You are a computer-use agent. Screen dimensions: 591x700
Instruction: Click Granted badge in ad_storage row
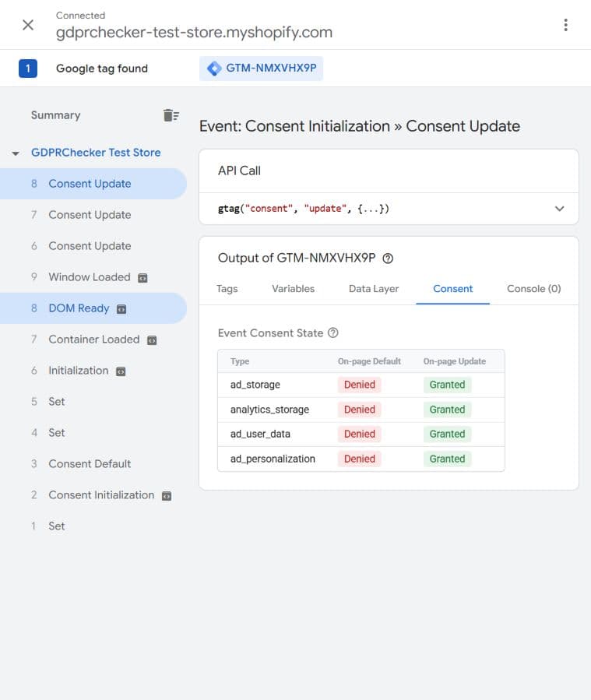[x=447, y=385]
